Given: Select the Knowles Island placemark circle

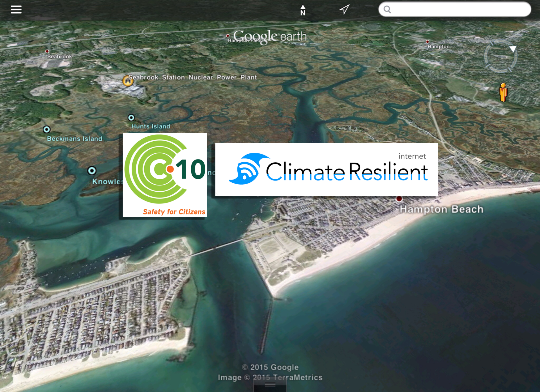Looking at the screenshot, I should (92, 171).
